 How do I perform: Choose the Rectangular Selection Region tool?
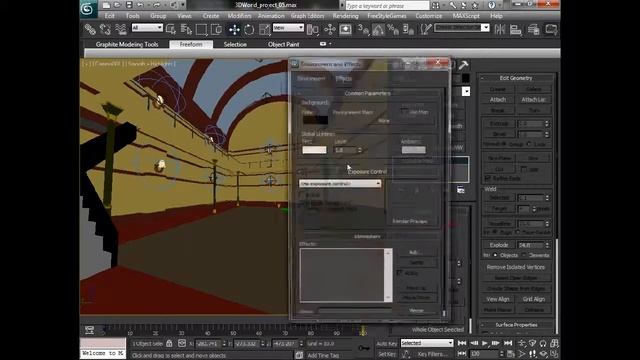point(201,29)
